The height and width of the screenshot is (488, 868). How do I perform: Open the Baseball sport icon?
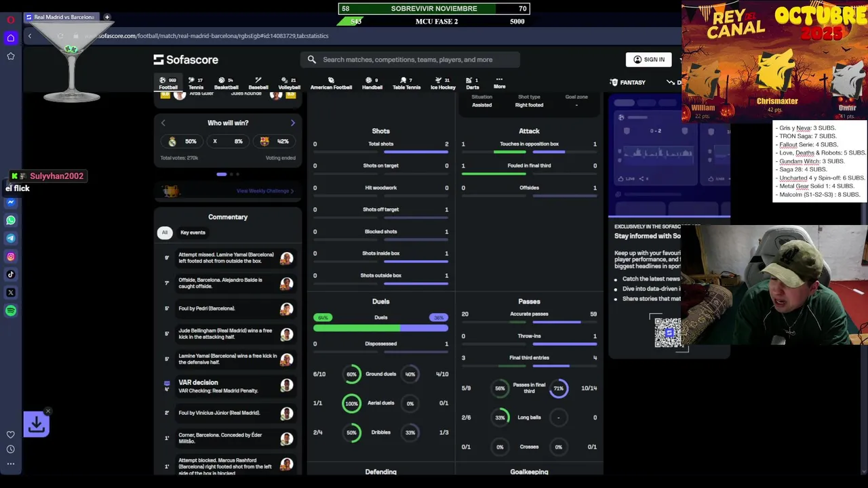pyautogui.click(x=258, y=83)
